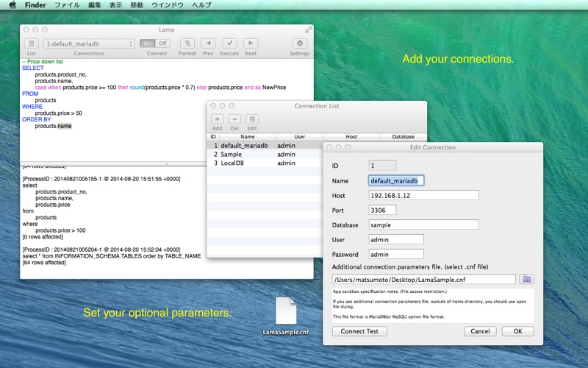The image size is (588, 368).
Task: Toggle Lama window fullscreen arrows icon
Action: pyautogui.click(x=308, y=29)
